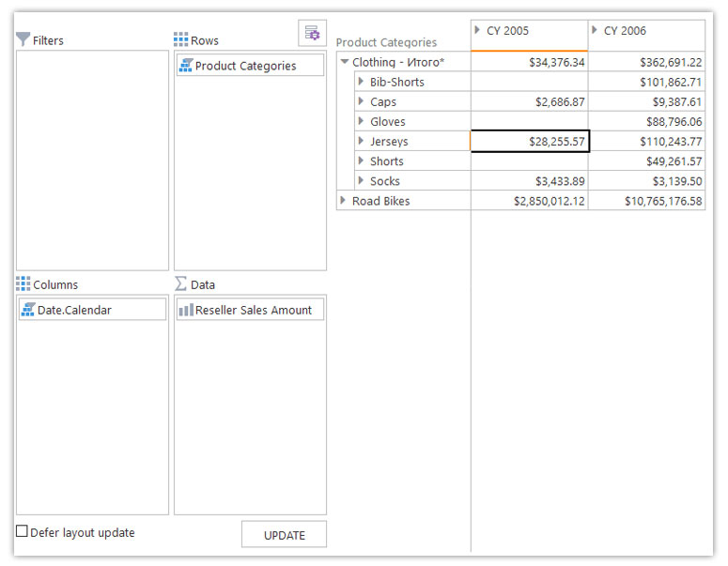Viewport: 728px width, 566px height.
Task: Click the Columns area label
Action: pos(55,284)
